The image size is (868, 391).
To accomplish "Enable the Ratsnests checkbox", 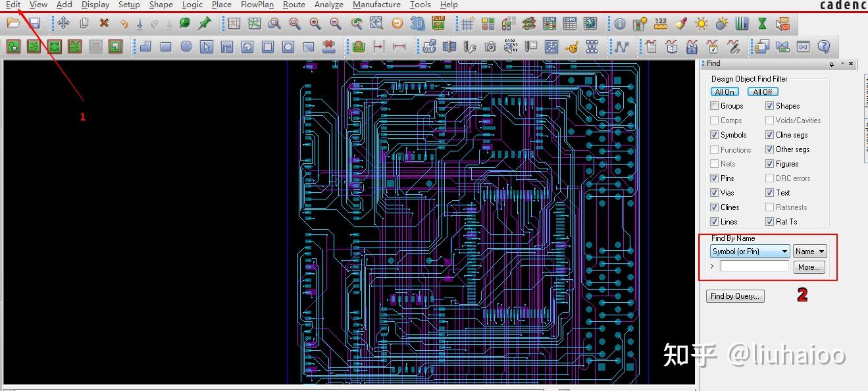I will click(x=768, y=207).
